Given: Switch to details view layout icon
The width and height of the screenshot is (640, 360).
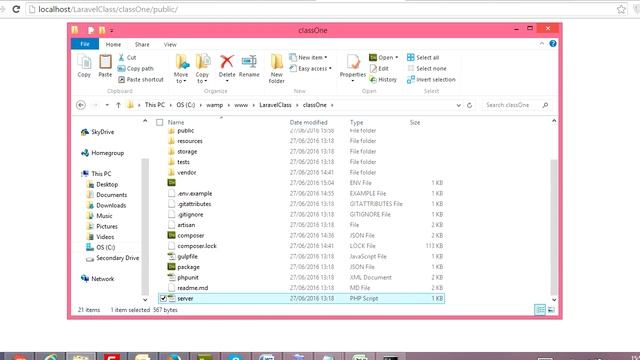Looking at the screenshot, I should pyautogui.click(x=540, y=310).
